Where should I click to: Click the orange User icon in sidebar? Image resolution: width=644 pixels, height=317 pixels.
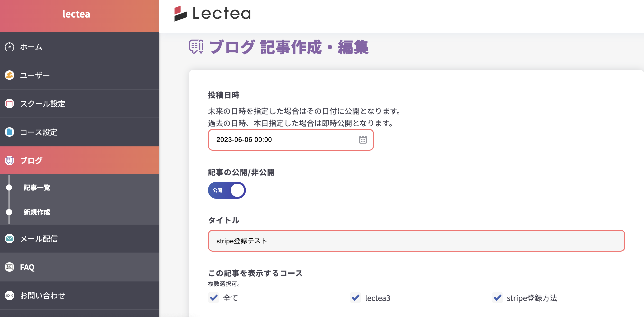click(9, 75)
